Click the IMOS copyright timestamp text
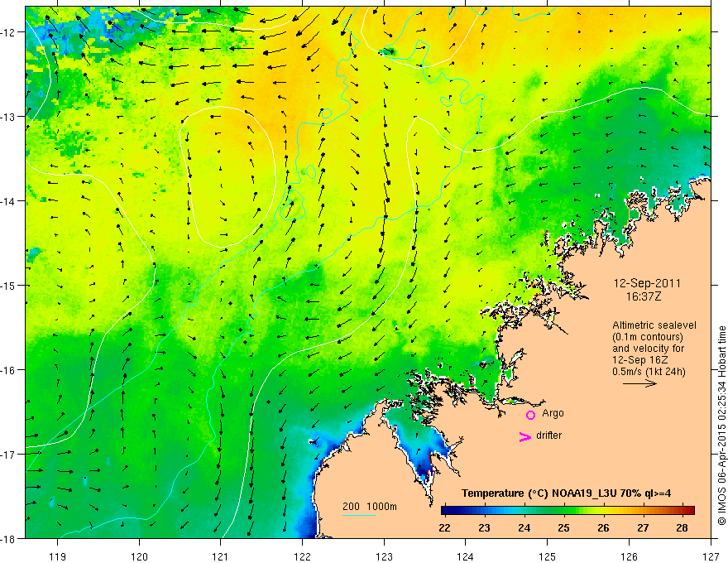The width and height of the screenshot is (728, 563). pos(721,425)
